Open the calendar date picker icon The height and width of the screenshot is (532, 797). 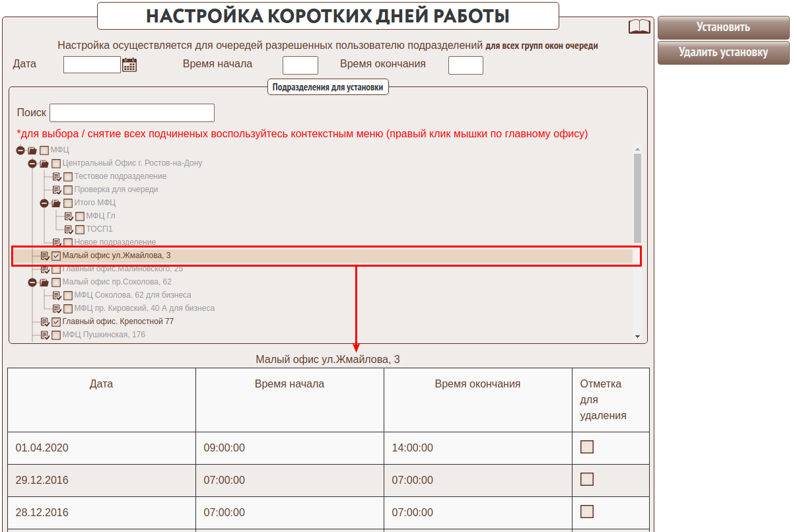(x=129, y=65)
